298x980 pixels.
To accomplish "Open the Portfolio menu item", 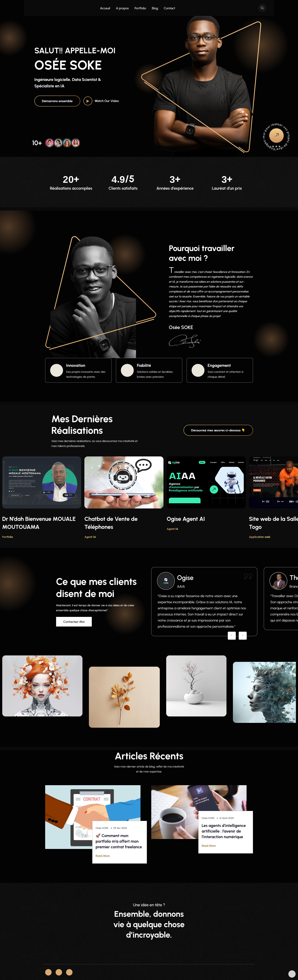I will [140, 8].
